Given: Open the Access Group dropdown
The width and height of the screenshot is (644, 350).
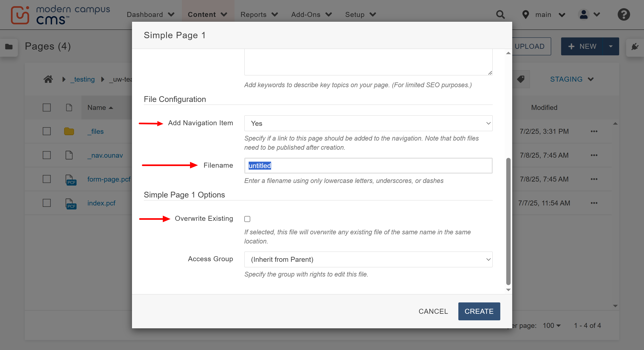Looking at the screenshot, I should pos(368,259).
